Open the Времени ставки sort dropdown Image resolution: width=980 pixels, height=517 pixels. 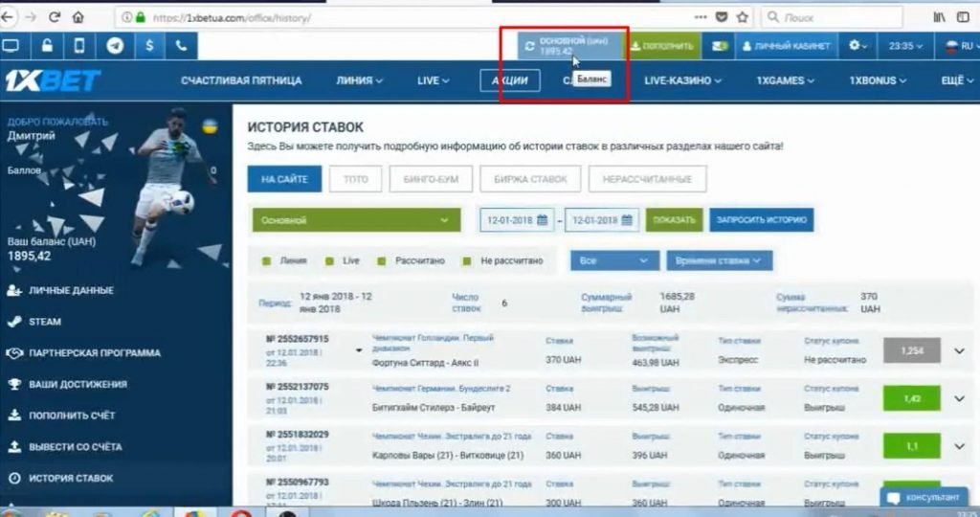[719, 260]
